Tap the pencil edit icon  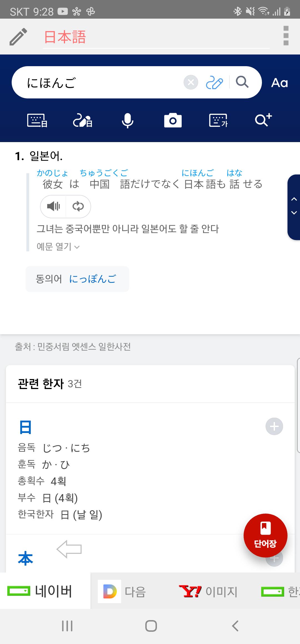(x=18, y=37)
